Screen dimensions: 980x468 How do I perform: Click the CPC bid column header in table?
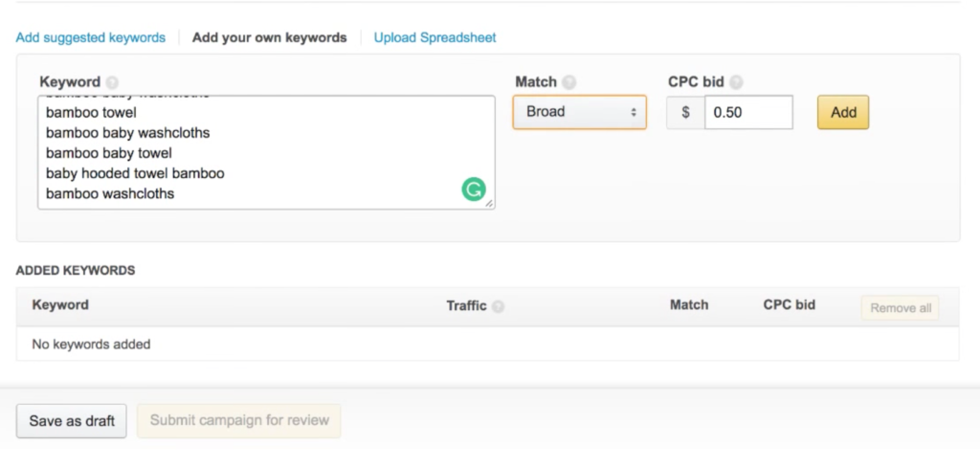[789, 304]
